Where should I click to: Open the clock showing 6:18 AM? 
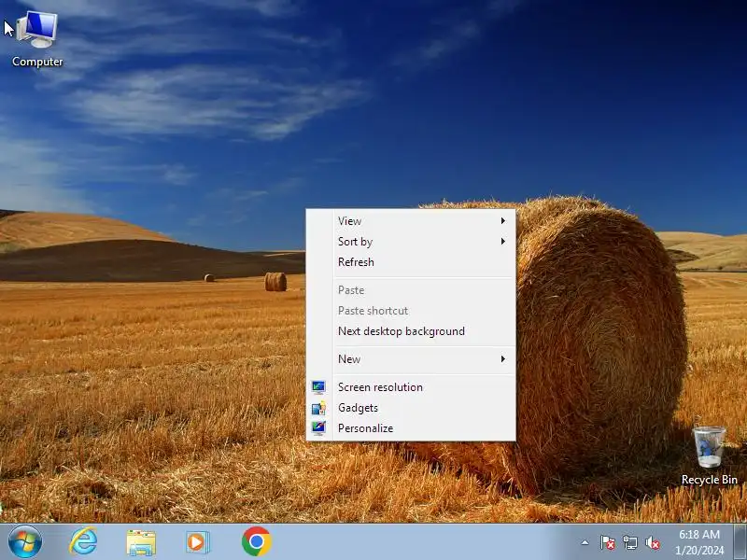[x=699, y=542]
